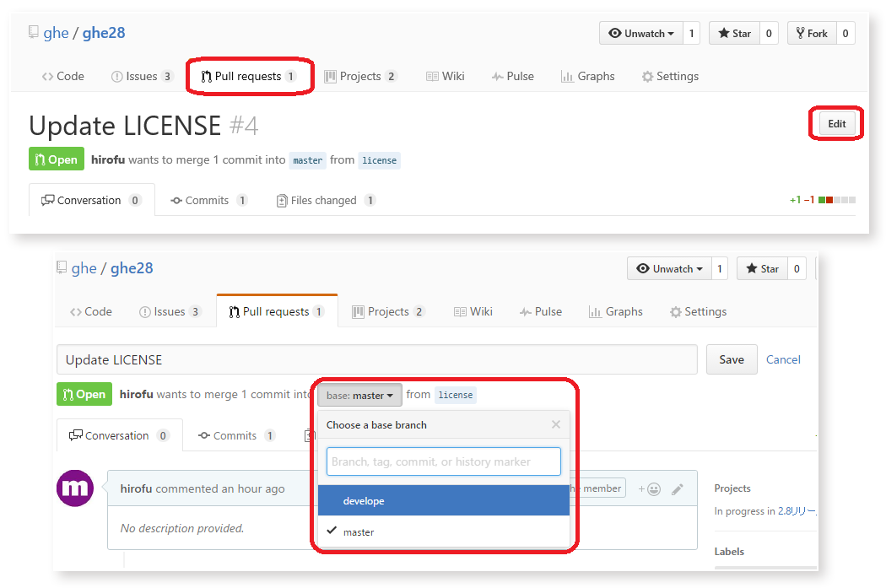Open Pull requests tab in top screenshot
The height and width of the screenshot is (588, 886).
point(248,76)
